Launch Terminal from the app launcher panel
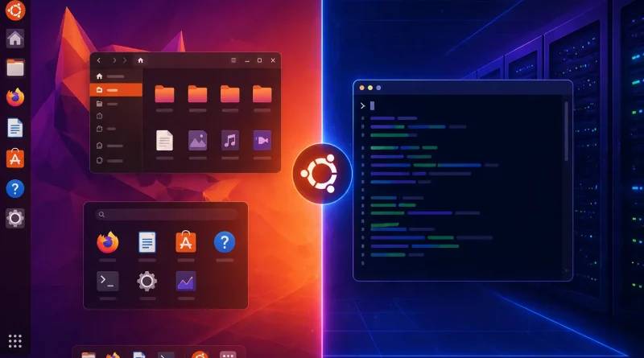The width and height of the screenshot is (644, 358). pyautogui.click(x=108, y=282)
